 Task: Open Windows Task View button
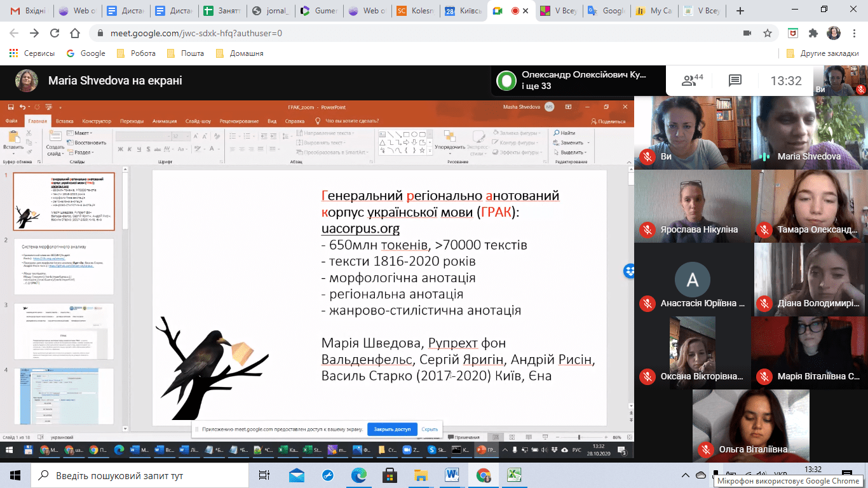pos(264,475)
